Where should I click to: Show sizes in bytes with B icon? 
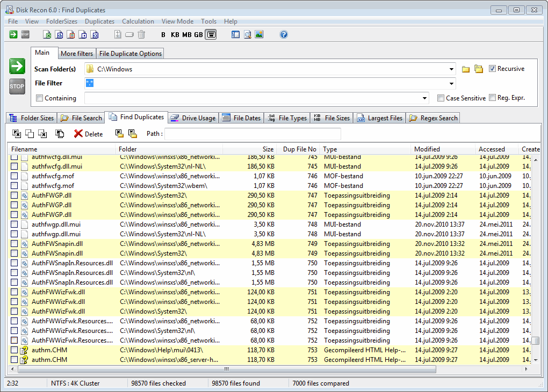coord(163,34)
